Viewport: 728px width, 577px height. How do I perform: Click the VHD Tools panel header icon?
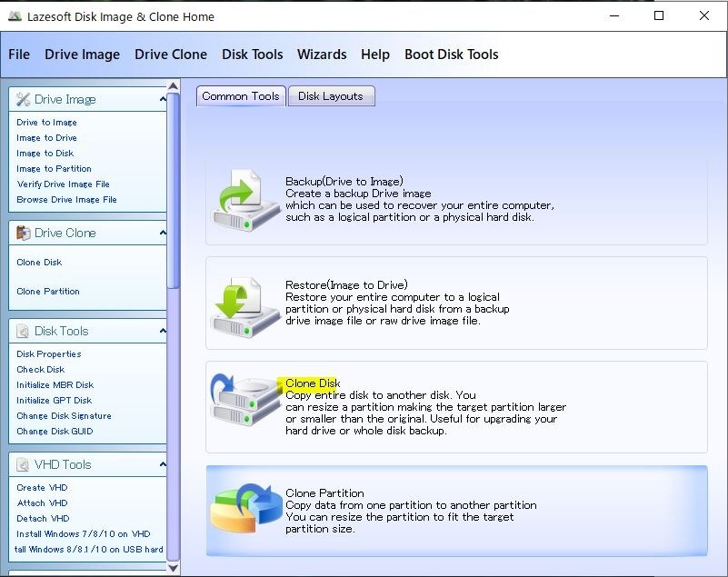pyautogui.click(x=23, y=464)
